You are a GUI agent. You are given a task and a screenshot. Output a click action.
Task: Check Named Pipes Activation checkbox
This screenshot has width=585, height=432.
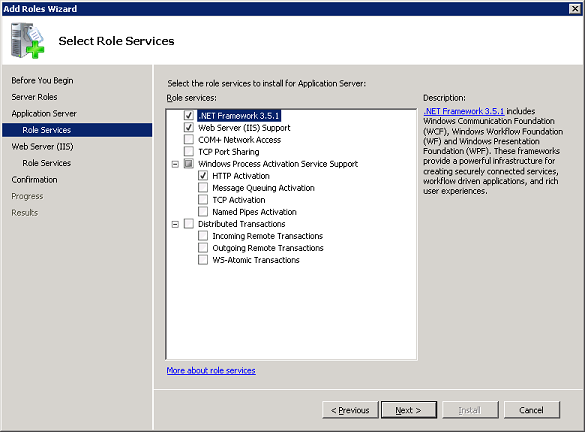click(x=203, y=212)
